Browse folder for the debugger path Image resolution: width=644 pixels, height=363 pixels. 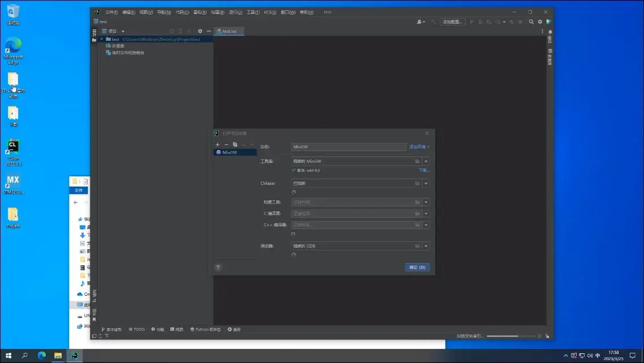[417, 247]
